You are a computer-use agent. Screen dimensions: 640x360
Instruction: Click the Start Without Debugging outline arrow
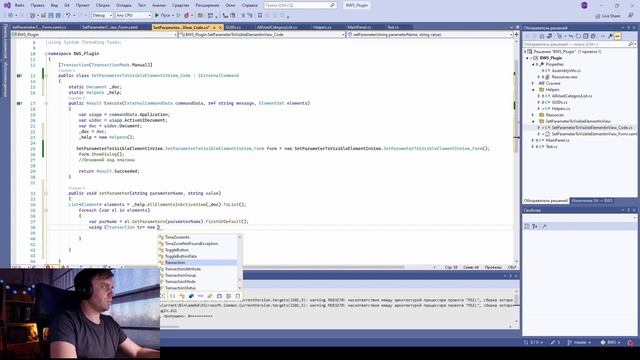point(178,15)
